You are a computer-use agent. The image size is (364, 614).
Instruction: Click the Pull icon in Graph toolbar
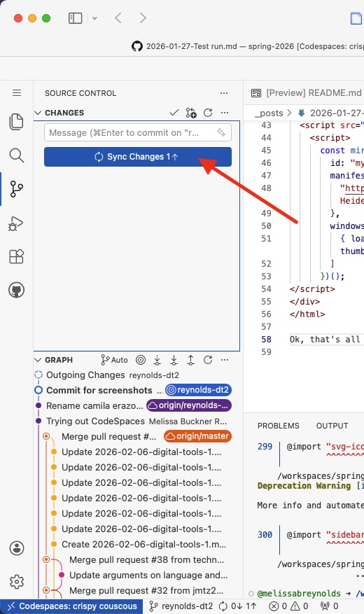(x=174, y=360)
